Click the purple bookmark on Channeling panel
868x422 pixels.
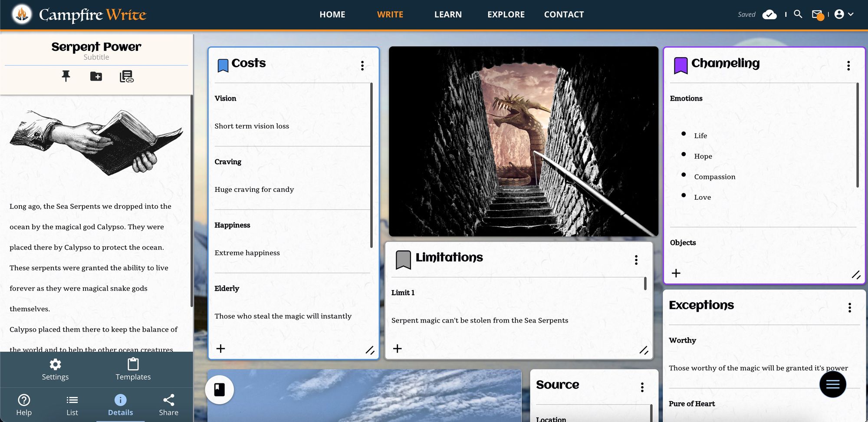coord(681,66)
